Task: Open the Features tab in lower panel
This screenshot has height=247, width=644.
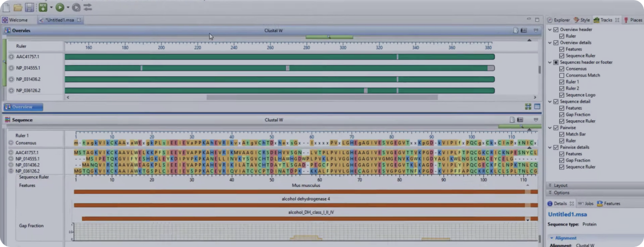Action: pos(609,204)
